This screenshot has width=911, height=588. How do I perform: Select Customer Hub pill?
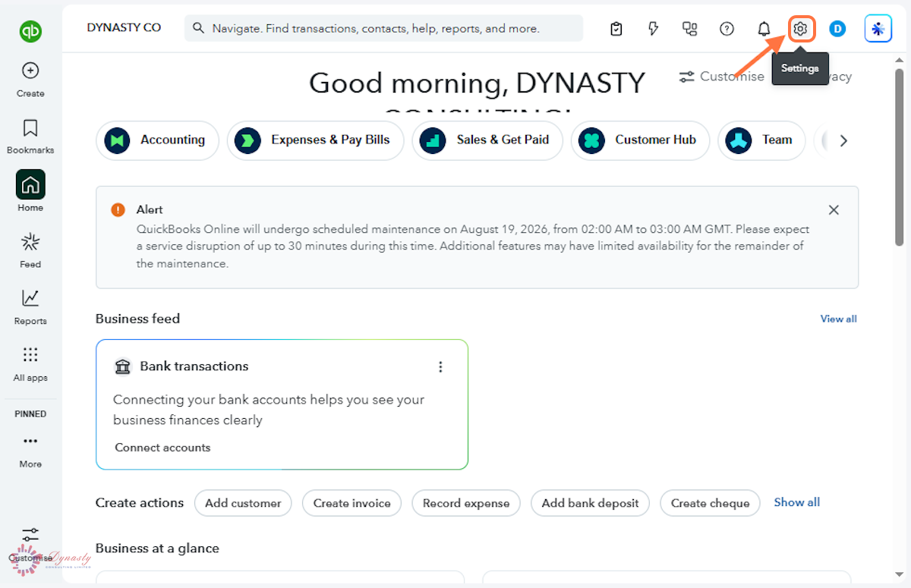(x=640, y=140)
